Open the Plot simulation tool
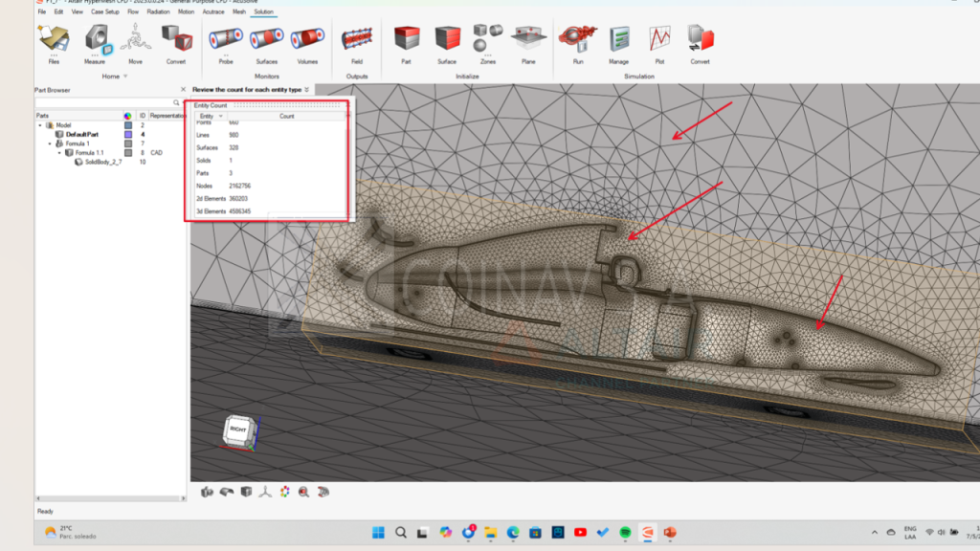Screen dimensions: 980x551 tap(659, 40)
